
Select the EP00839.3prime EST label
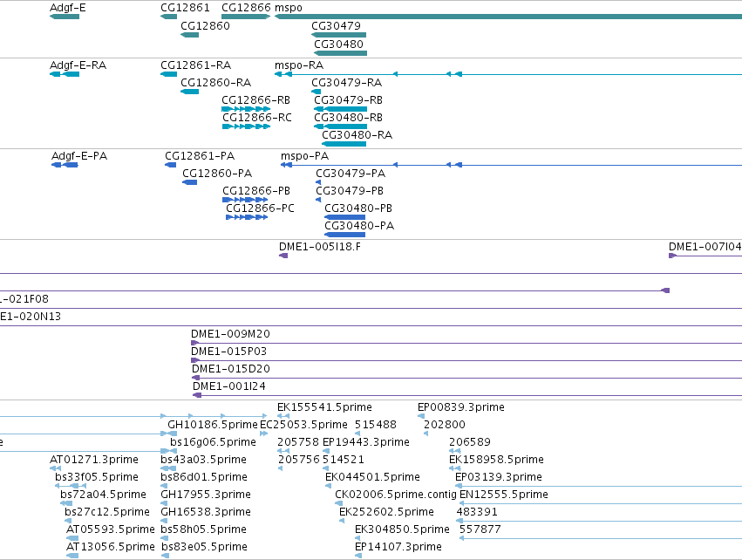tap(461, 407)
